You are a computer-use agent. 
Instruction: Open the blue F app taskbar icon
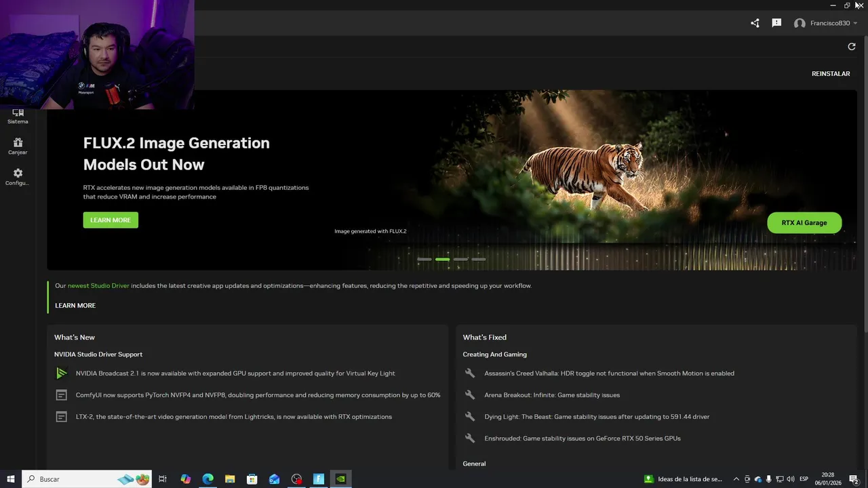tap(319, 479)
